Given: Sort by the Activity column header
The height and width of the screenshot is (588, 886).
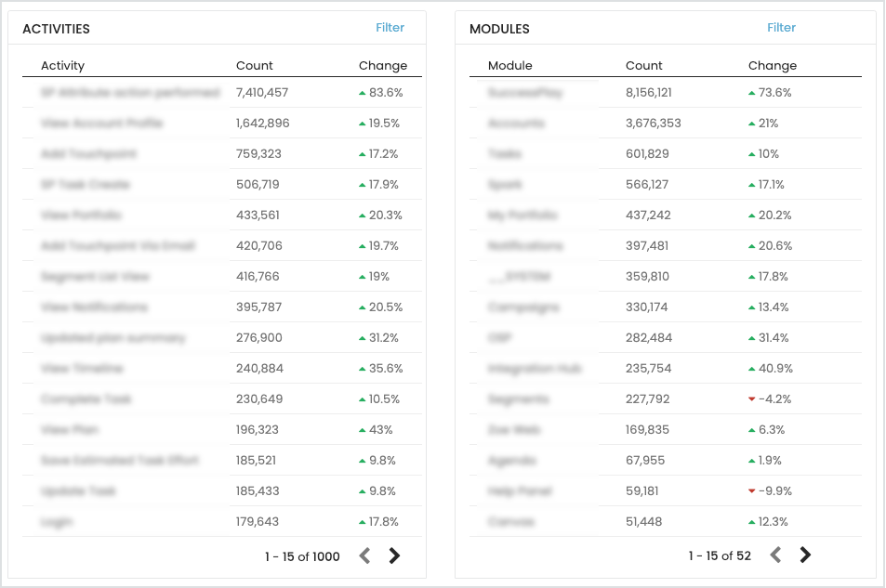Looking at the screenshot, I should click(62, 66).
